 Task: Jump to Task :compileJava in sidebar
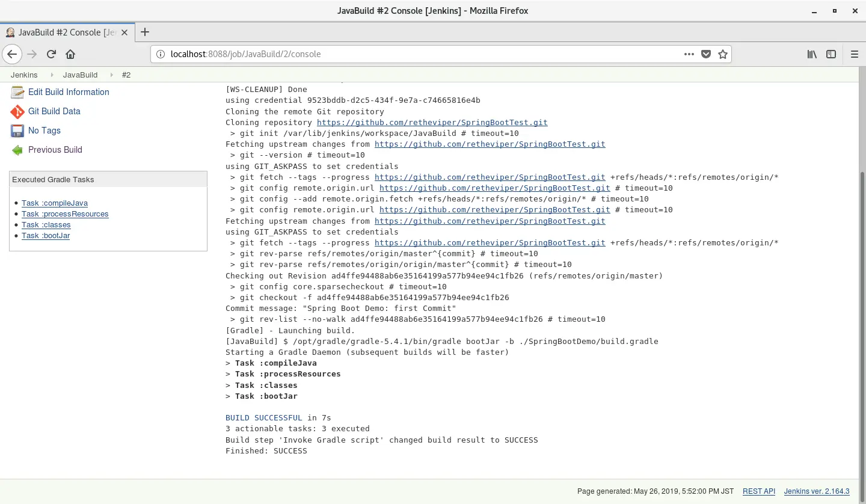pyautogui.click(x=55, y=203)
